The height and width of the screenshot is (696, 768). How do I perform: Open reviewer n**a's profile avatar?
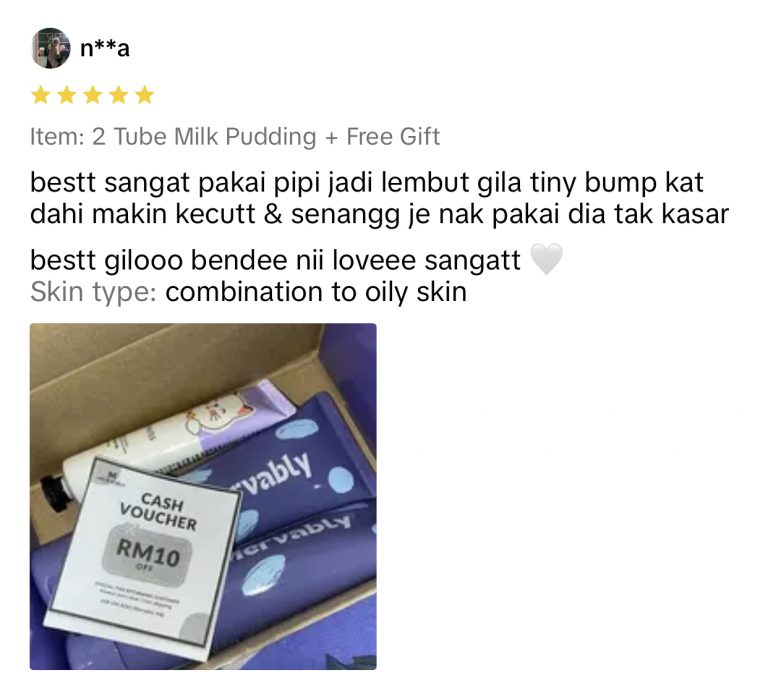click(x=50, y=48)
